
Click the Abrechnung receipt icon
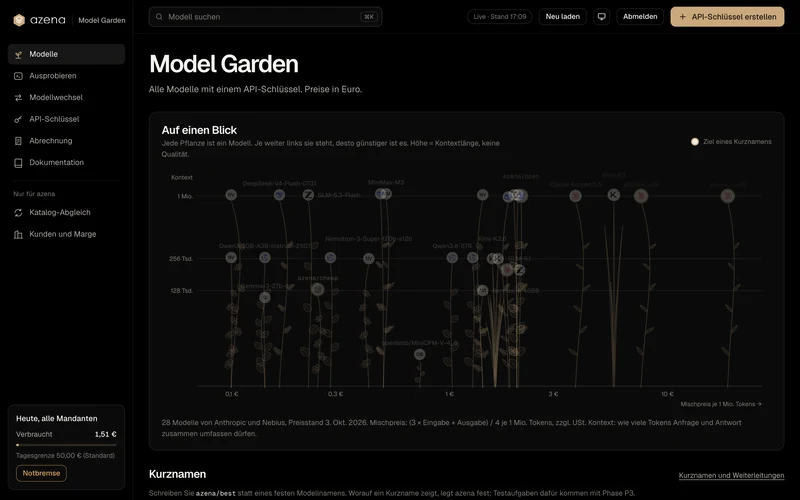[18, 141]
